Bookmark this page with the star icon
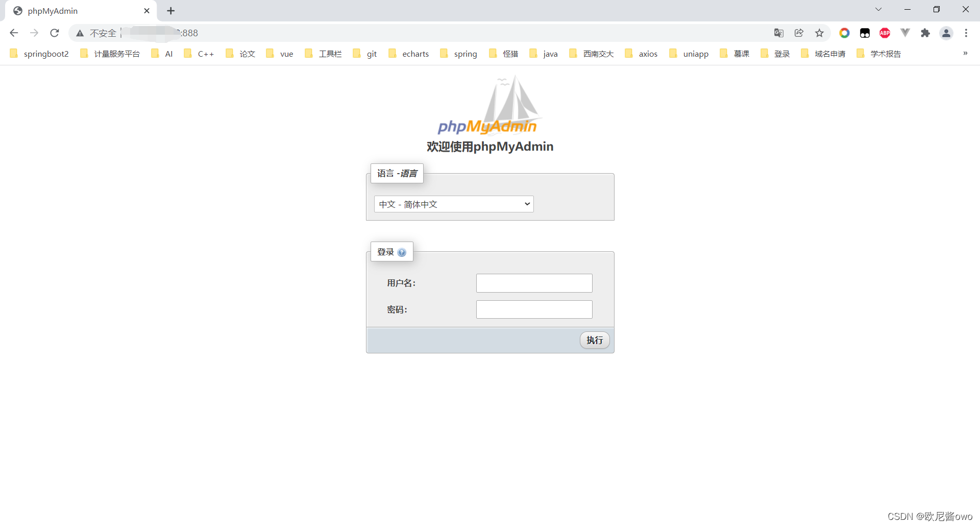Screen dimensions: 980x526 (x=820, y=33)
